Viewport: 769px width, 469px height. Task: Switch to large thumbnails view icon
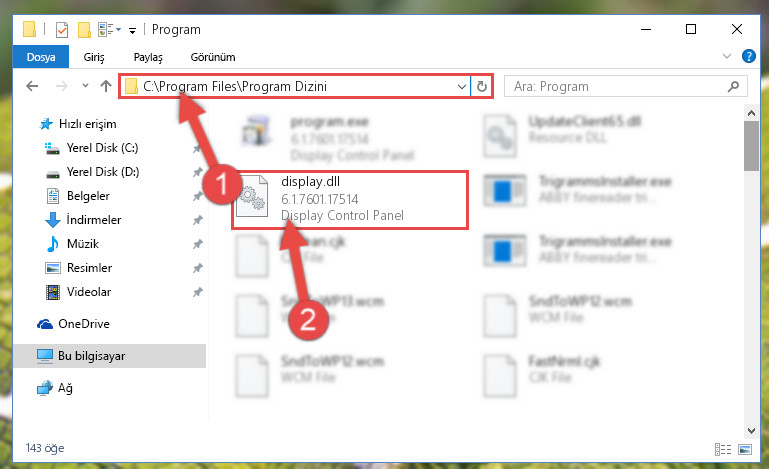745,449
